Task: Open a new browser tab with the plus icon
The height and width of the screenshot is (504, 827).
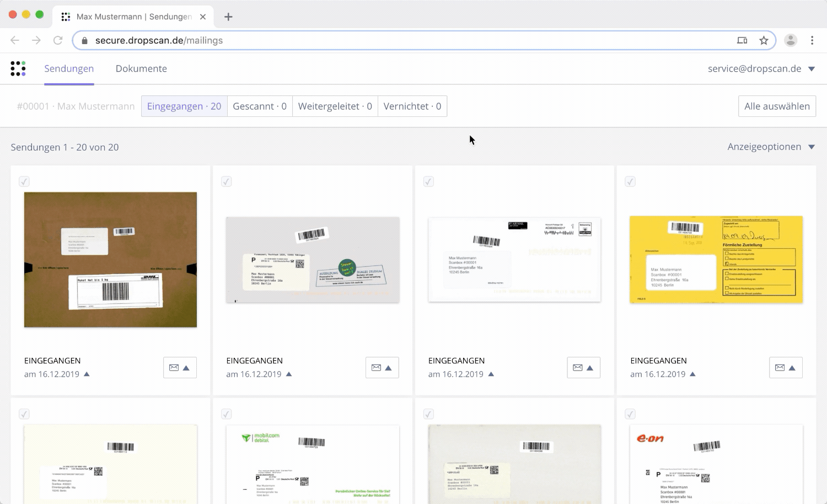Action: (x=228, y=17)
